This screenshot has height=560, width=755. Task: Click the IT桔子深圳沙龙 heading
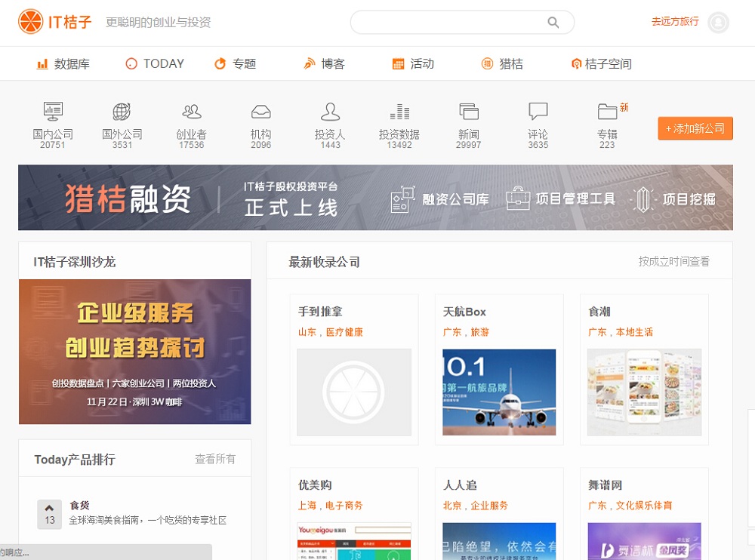(x=75, y=261)
